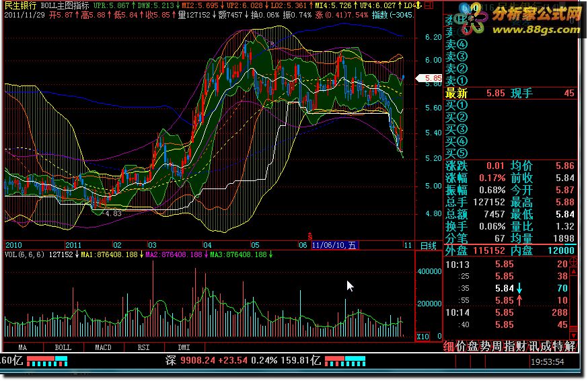Viewport: 588px width, 381px height.
Task: Click the 换手 0.06% value
Action: 492,226
